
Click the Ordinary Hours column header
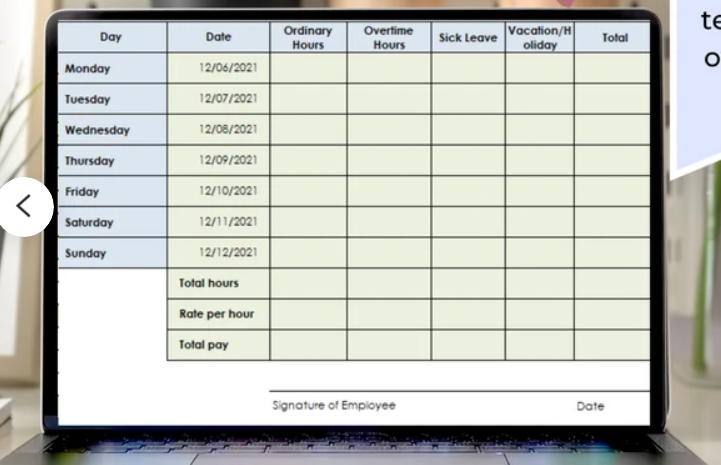pyautogui.click(x=308, y=37)
